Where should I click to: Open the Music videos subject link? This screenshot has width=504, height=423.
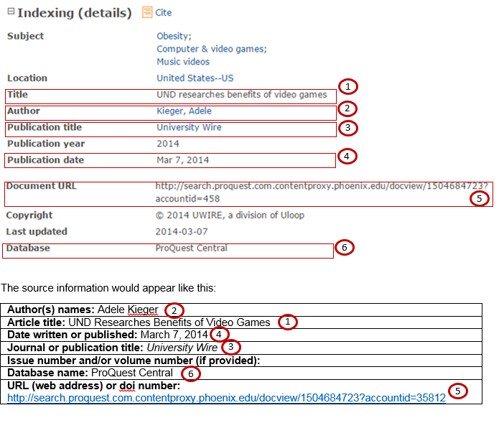coord(183,62)
